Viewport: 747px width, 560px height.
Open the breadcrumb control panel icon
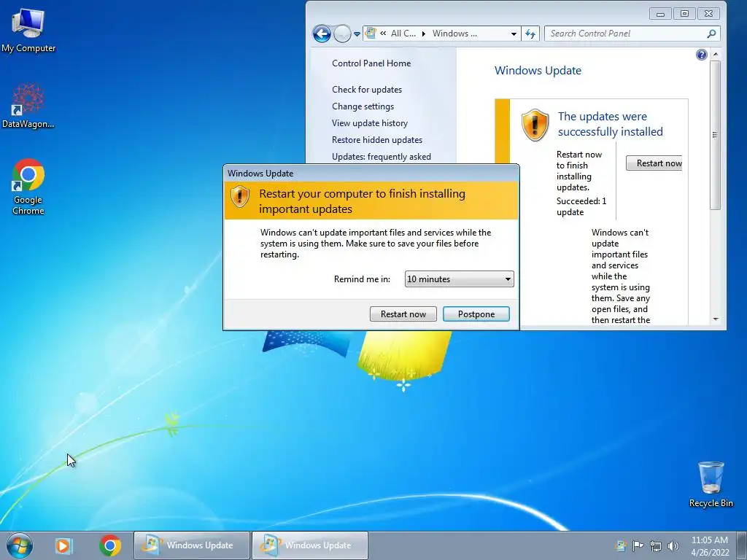pyautogui.click(x=371, y=34)
